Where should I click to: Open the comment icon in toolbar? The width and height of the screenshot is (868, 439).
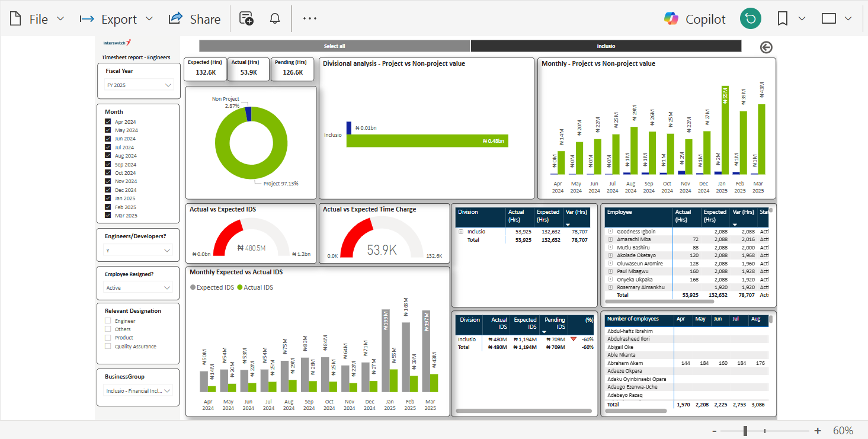[x=246, y=18]
